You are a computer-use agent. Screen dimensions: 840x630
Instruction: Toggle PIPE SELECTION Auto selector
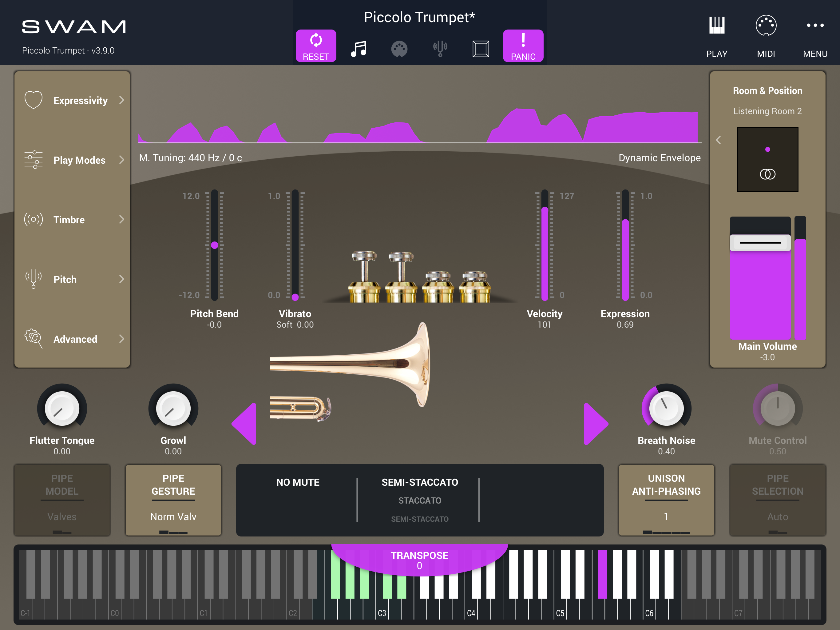[x=777, y=500]
